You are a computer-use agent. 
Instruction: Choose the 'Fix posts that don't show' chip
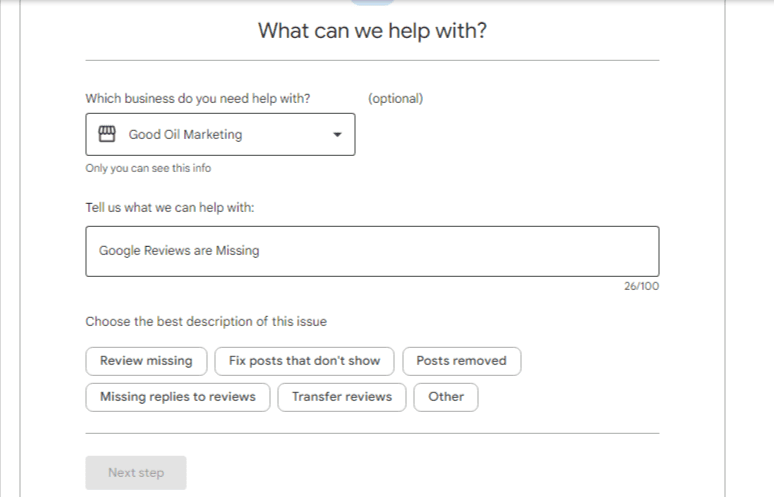[x=304, y=361]
